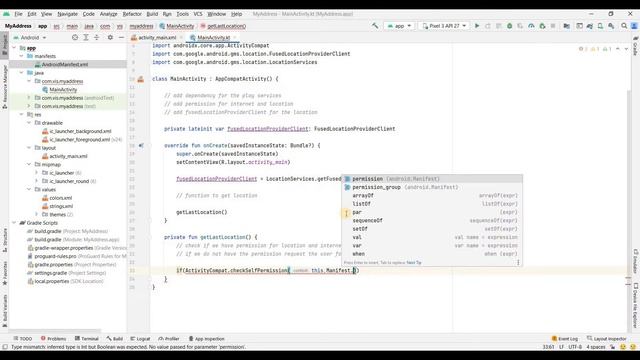Viewport: 640px width, 360px height.
Task: Start debugging with the Debug bug icon
Action: 509,26
